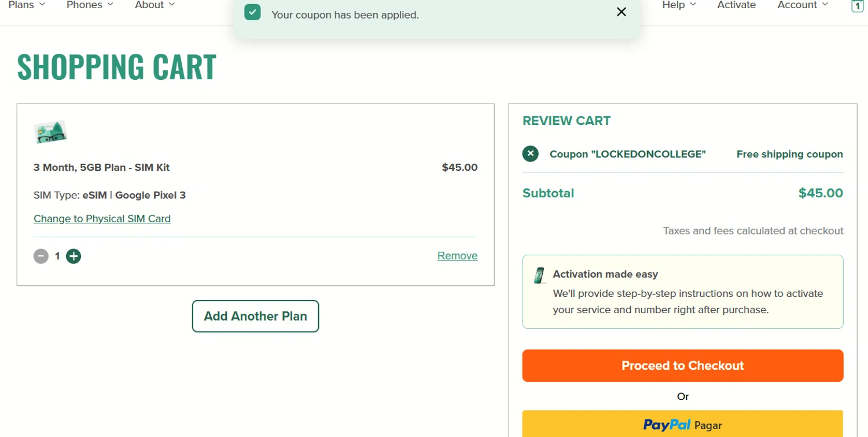Click the Coupon "LOCKEDONCOLLEGE" label
Image resolution: width=868 pixels, height=437 pixels.
[628, 155]
